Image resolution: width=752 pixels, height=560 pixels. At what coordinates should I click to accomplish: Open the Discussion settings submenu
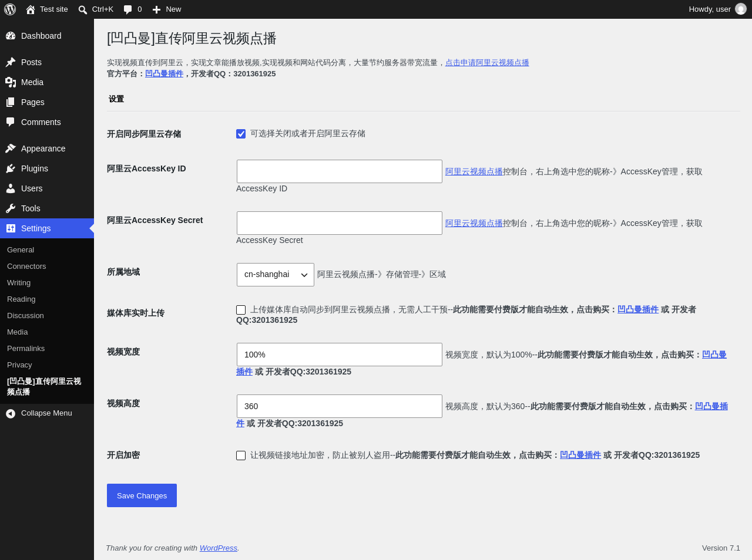25,316
